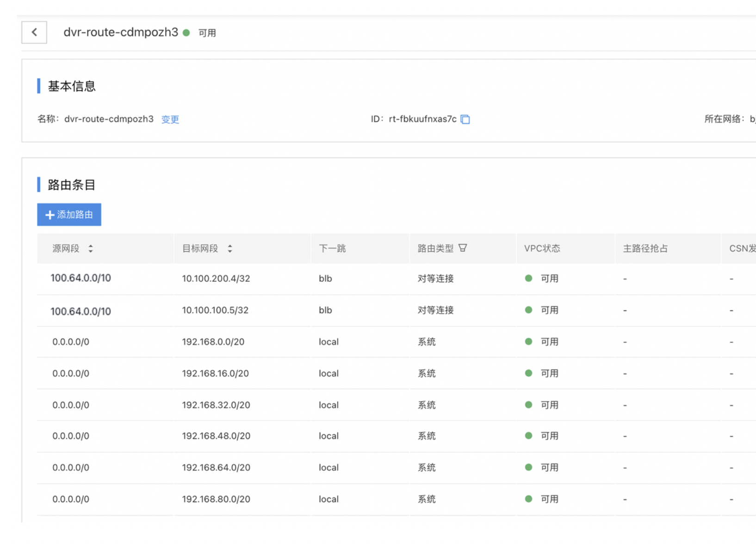Image resolution: width=756 pixels, height=544 pixels.
Task: Click the 可用 status beside page title
Action: 207,33
